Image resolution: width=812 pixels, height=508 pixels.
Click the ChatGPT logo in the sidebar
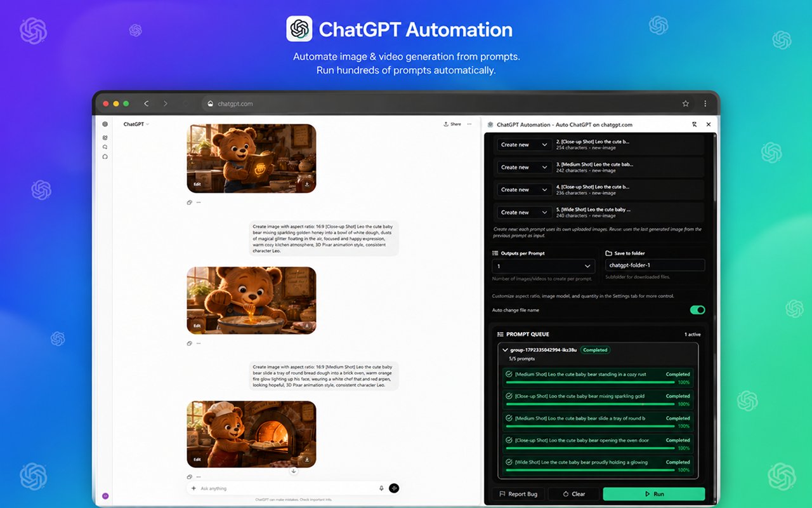[x=105, y=124]
